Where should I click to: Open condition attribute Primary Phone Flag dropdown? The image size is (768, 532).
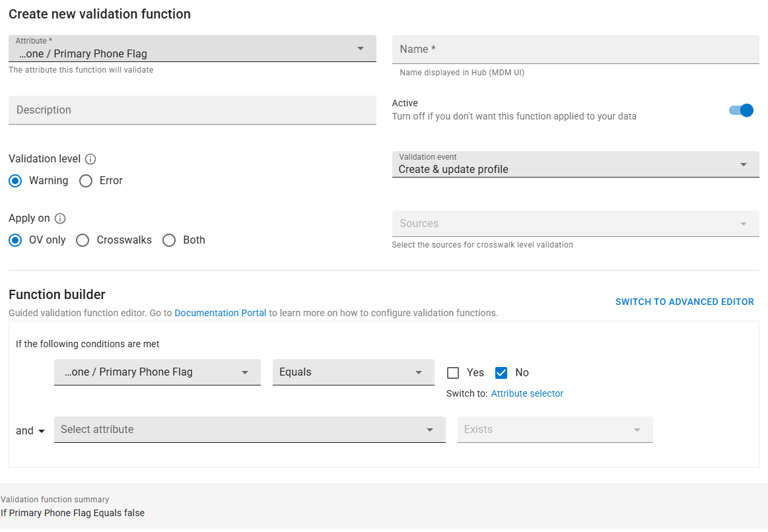coord(157,372)
